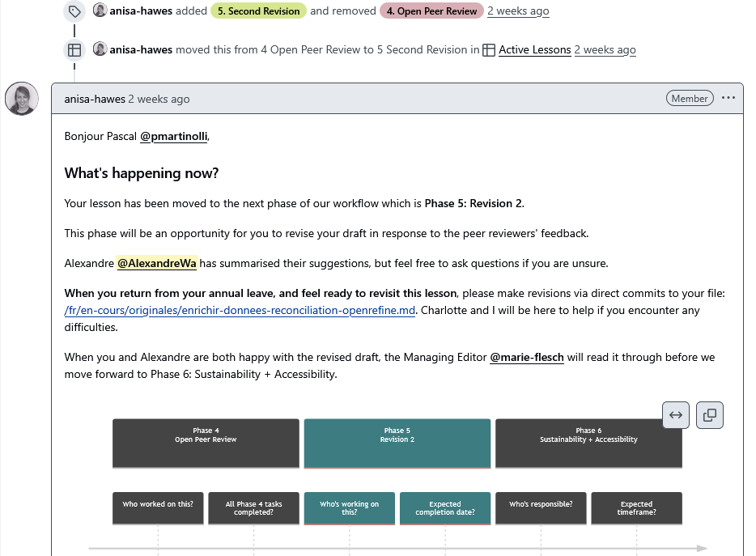Click anisa-hawes large profile avatar
The image size is (756, 556).
[22, 99]
